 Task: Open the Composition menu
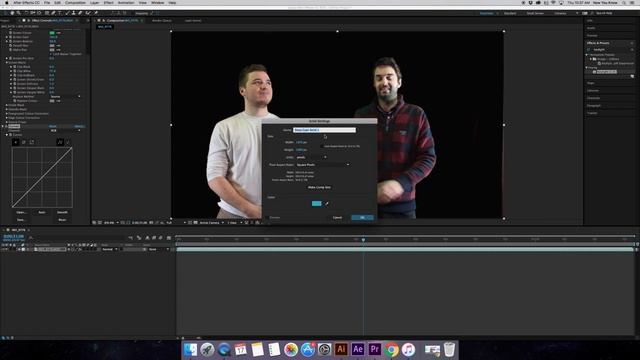(76, 2)
